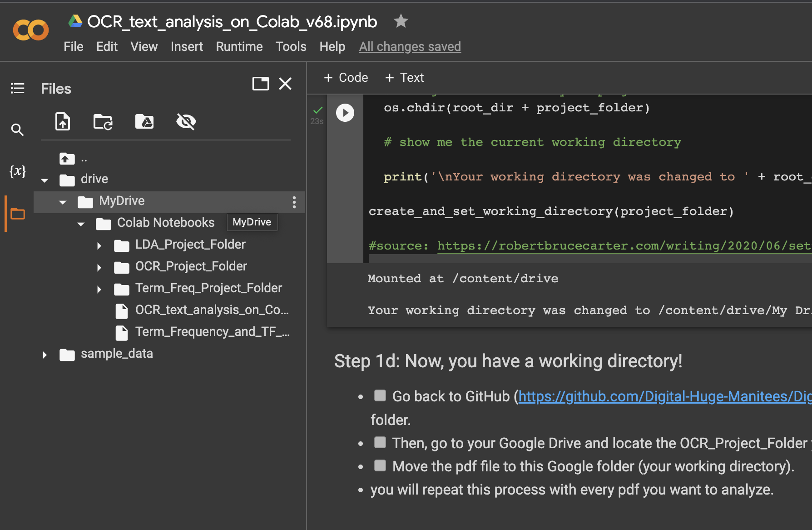The image size is (812, 530).
Task: Add a new Code cell
Action: tap(346, 77)
